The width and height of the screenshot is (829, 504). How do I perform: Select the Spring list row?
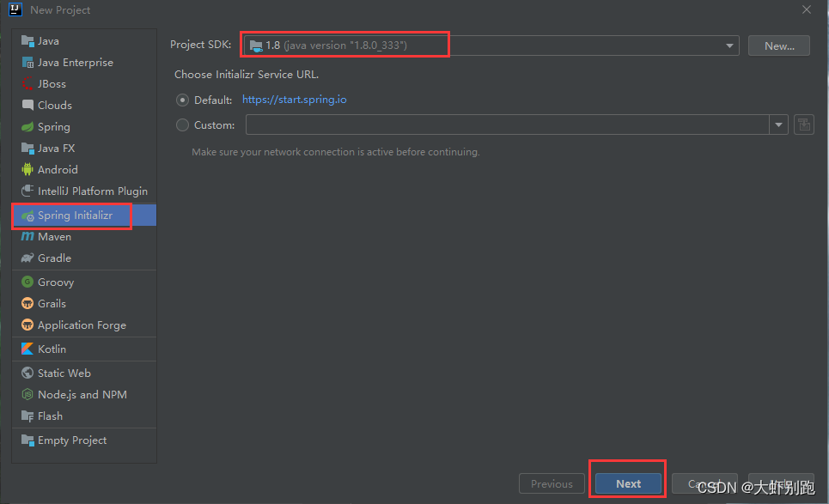tap(84, 127)
